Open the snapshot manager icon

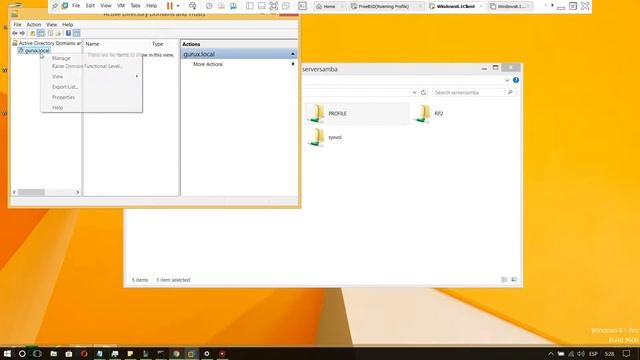[233, 6]
